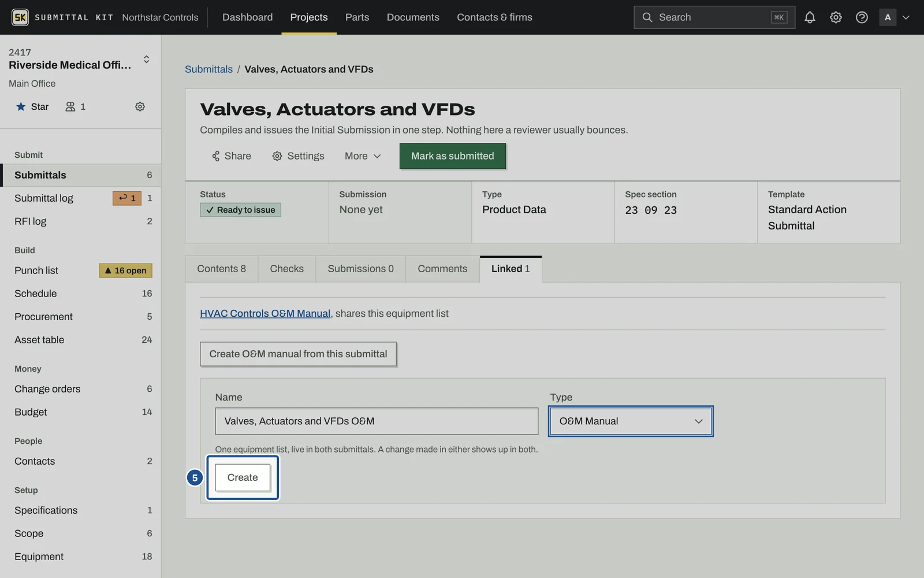Switch to the Contents tab
This screenshot has height=578, width=924.
(221, 269)
